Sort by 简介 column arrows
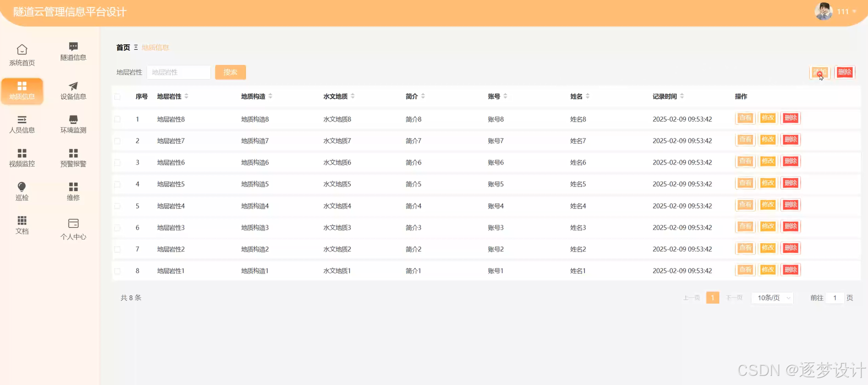The image size is (868, 385). coord(423,96)
